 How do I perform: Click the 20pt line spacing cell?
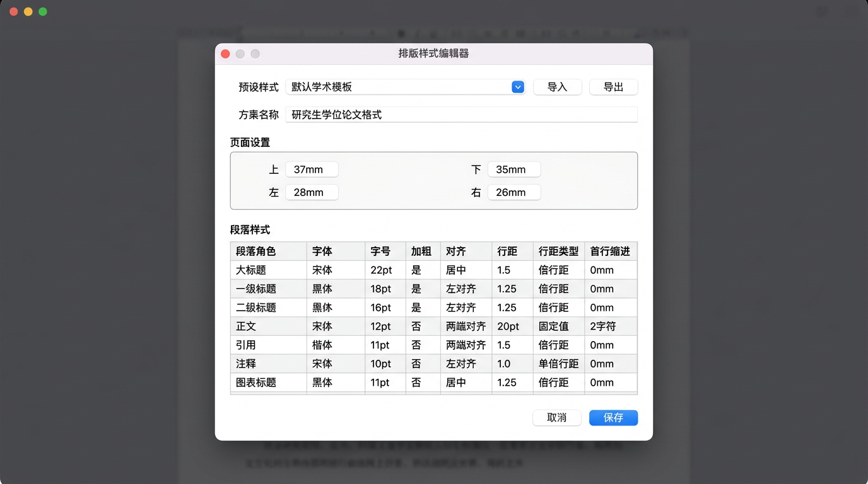pos(512,326)
